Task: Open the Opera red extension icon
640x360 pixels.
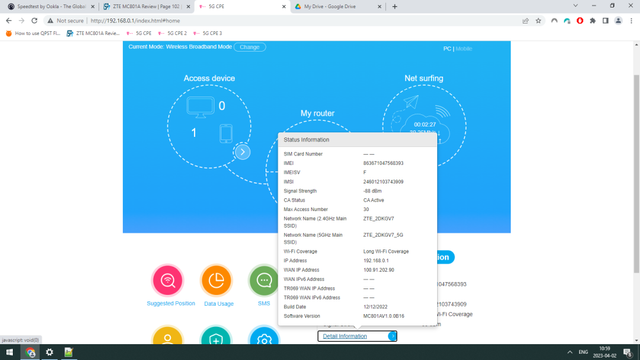Action: click(x=580, y=21)
